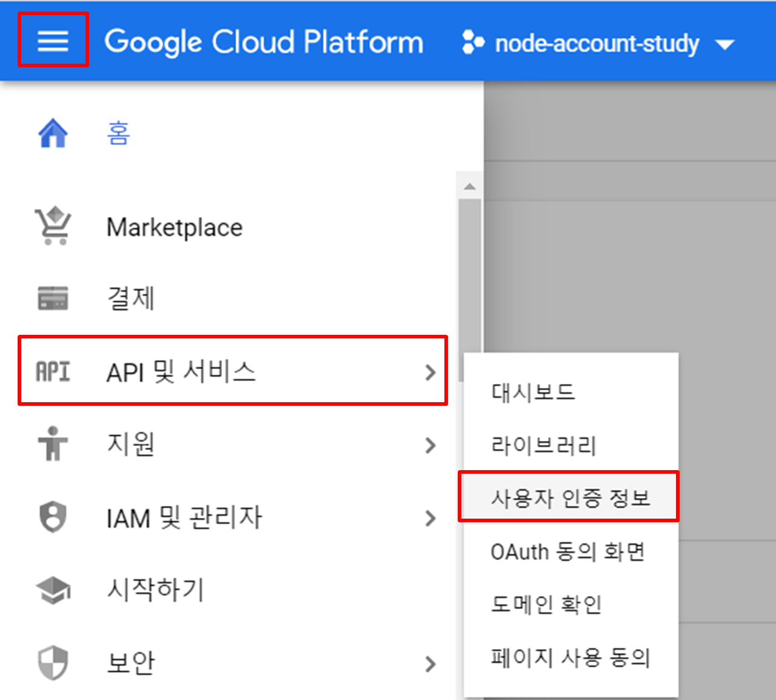Open API 및 서비스 label
This screenshot has width=776, height=700.
pos(181,371)
